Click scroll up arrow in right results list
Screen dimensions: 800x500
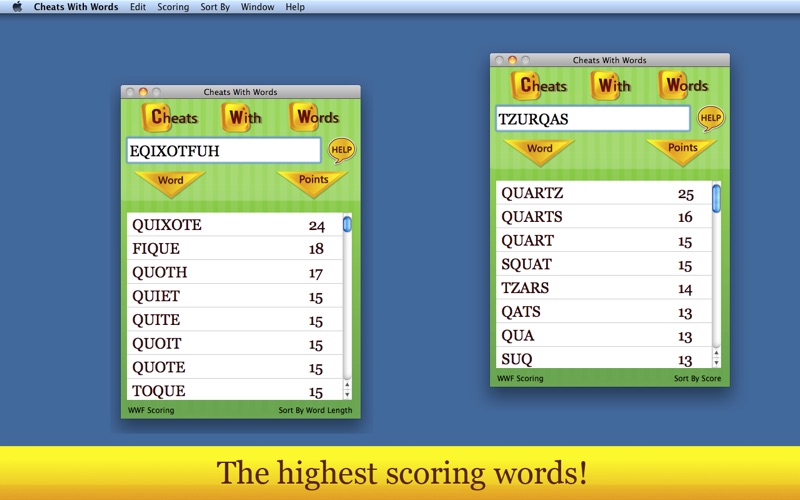(x=716, y=354)
